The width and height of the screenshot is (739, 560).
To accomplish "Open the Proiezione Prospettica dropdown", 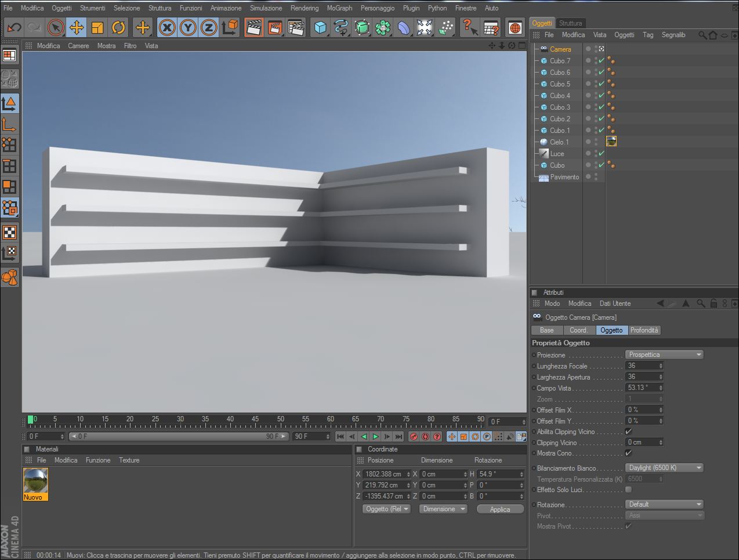I will click(x=664, y=355).
